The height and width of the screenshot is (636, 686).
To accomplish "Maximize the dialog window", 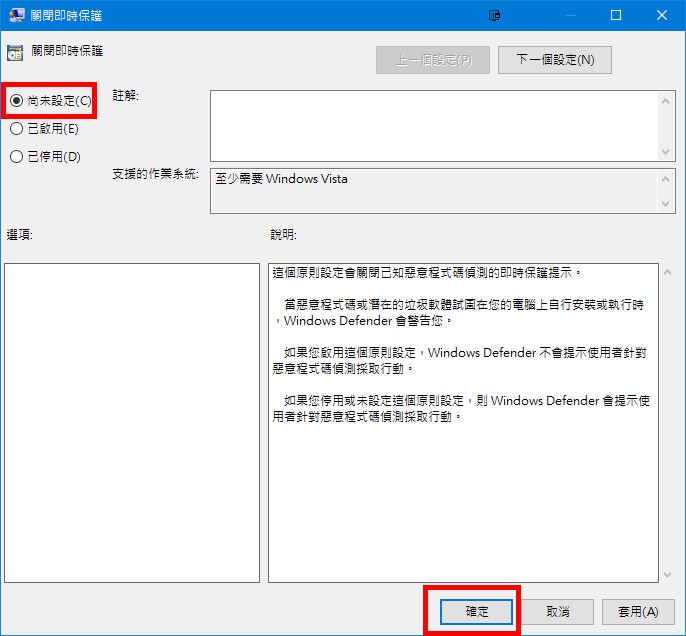I will (616, 15).
